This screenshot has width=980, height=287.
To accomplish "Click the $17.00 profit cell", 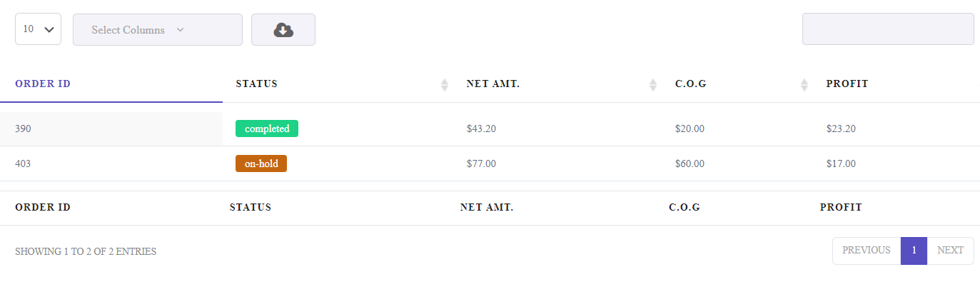I will point(841,163).
